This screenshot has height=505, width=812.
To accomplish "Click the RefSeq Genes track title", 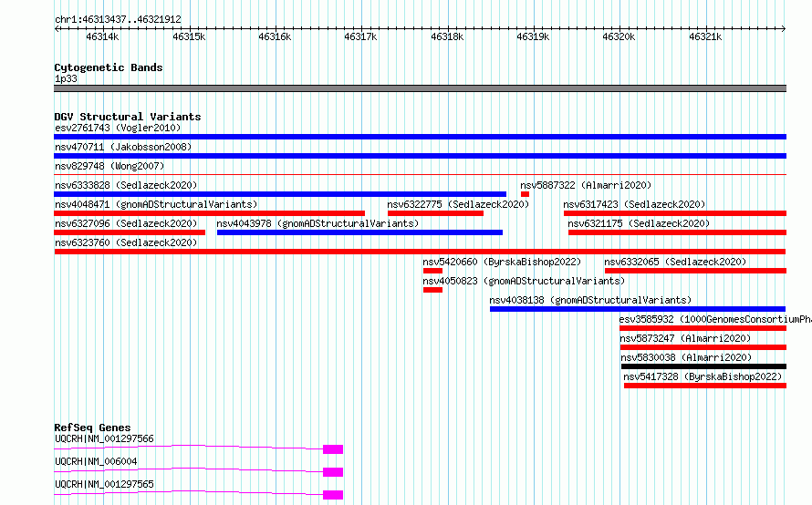I will pyautogui.click(x=92, y=428).
